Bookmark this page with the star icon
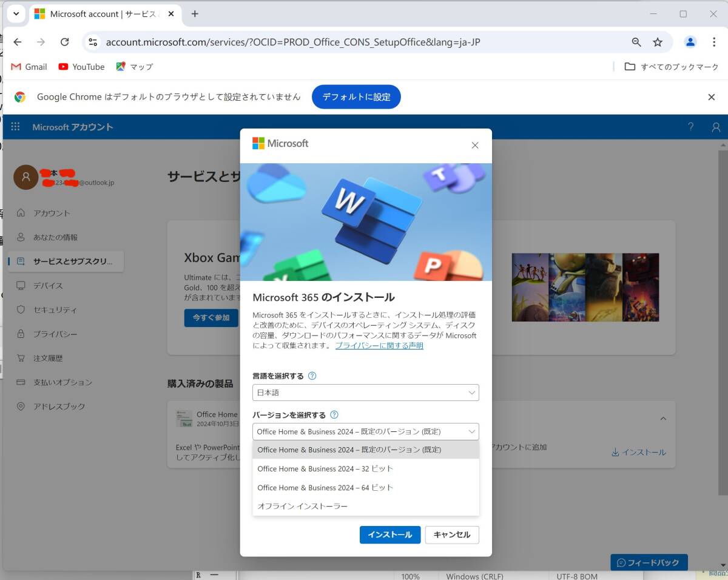This screenshot has width=728, height=580. tap(658, 42)
